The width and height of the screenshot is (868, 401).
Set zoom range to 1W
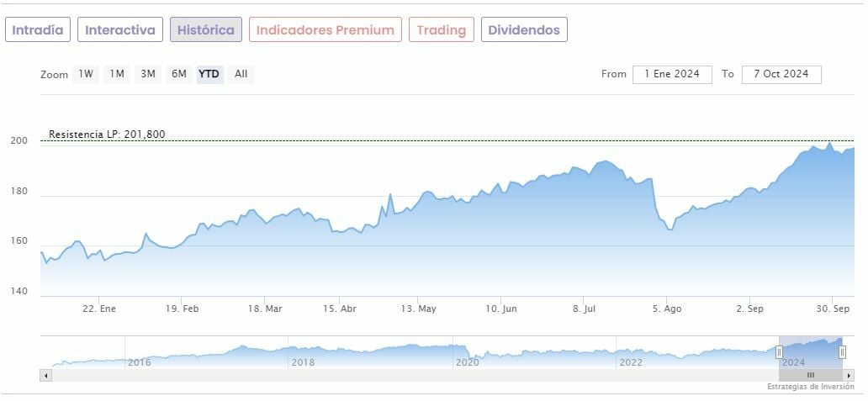pyautogui.click(x=86, y=74)
